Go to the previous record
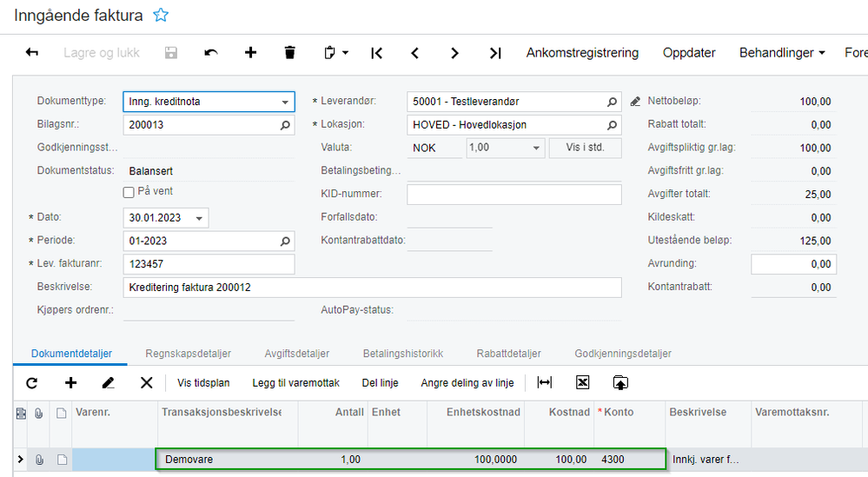Image resolution: width=868 pixels, height=477 pixels. [415, 53]
